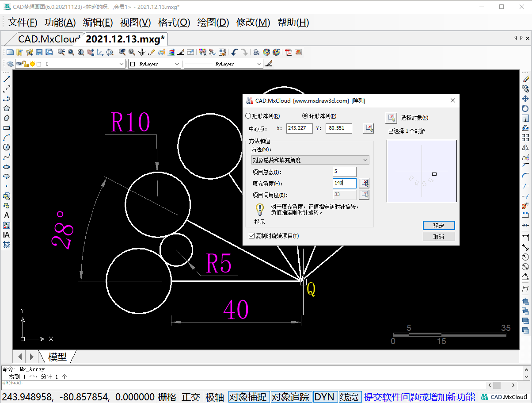This screenshot has height=403, width=532.
Task: Select the Polygon drawing tool
Action: pos(7,108)
